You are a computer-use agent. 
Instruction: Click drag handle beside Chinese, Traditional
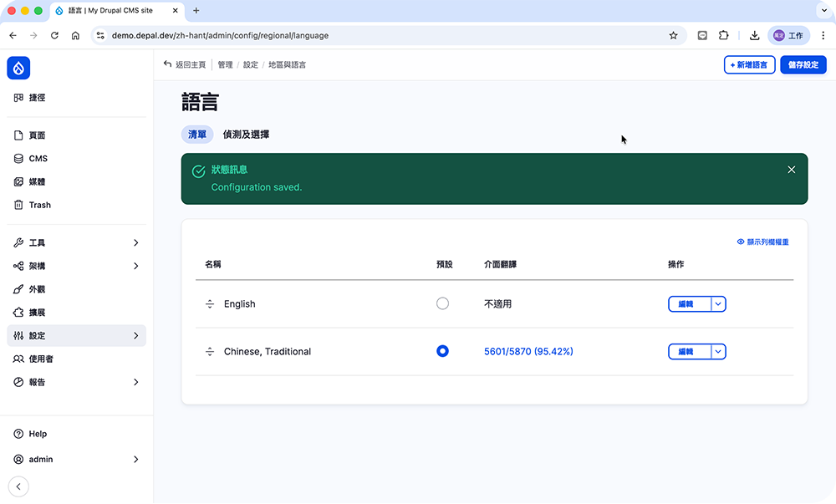pos(210,352)
